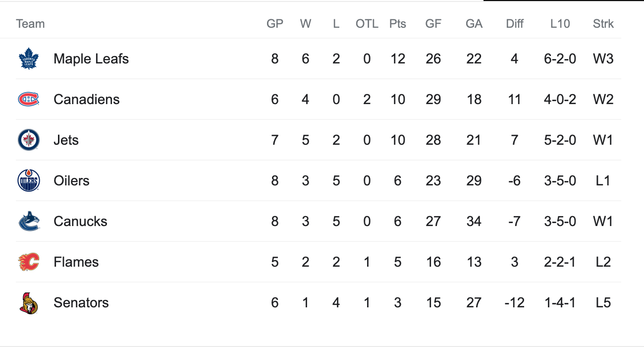Image resolution: width=644 pixels, height=347 pixels.
Task: Open the Maple Leafs team name
Action: (91, 59)
